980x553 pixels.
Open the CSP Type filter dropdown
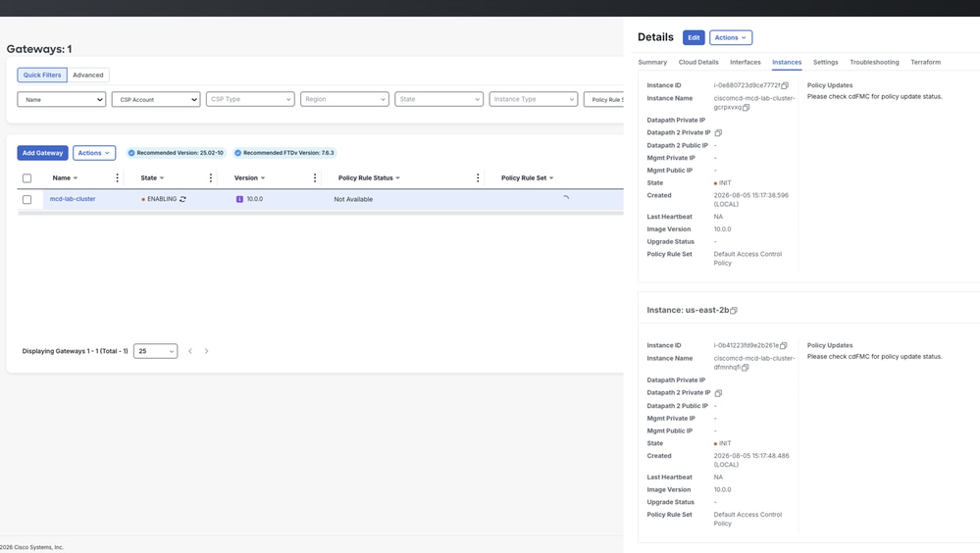click(250, 99)
